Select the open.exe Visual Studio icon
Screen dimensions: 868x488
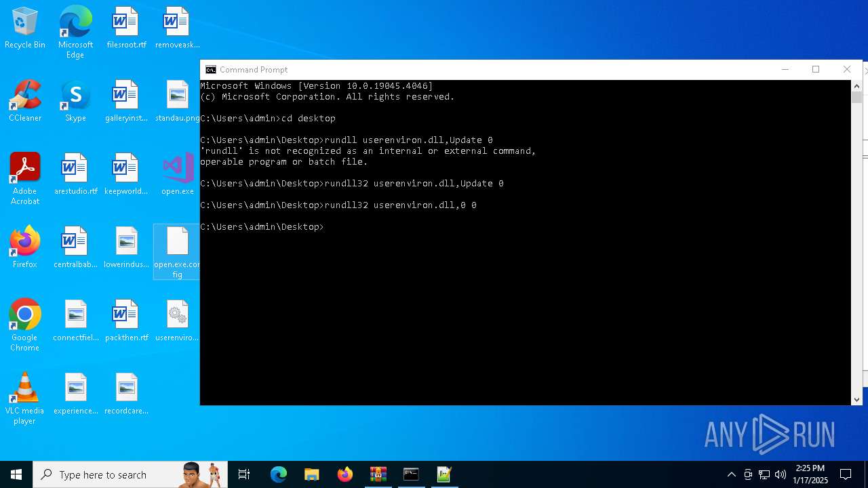(x=177, y=175)
